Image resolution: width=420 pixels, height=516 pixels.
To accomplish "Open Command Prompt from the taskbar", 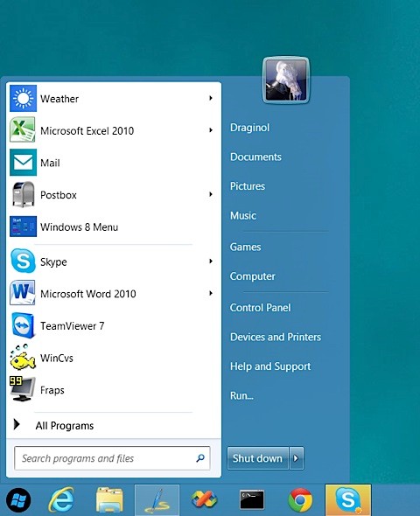I will [252, 499].
